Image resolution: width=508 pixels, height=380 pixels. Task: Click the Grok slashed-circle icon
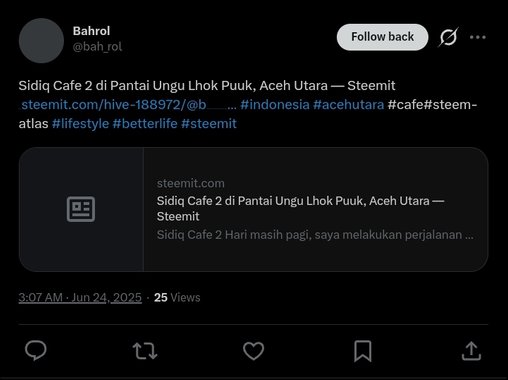pyautogui.click(x=448, y=37)
